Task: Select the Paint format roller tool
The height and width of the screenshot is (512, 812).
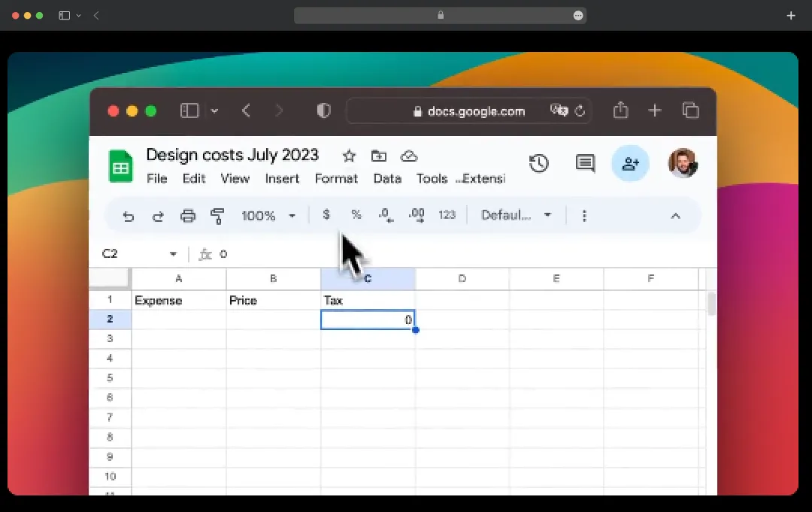Action: 217,216
